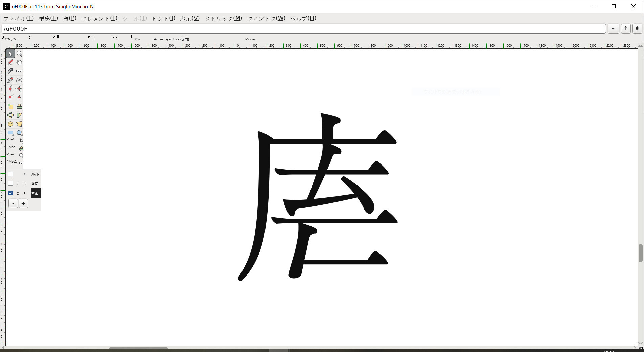Click the 50% zoom indicator
This screenshot has width=644, height=352.
coord(136,39)
